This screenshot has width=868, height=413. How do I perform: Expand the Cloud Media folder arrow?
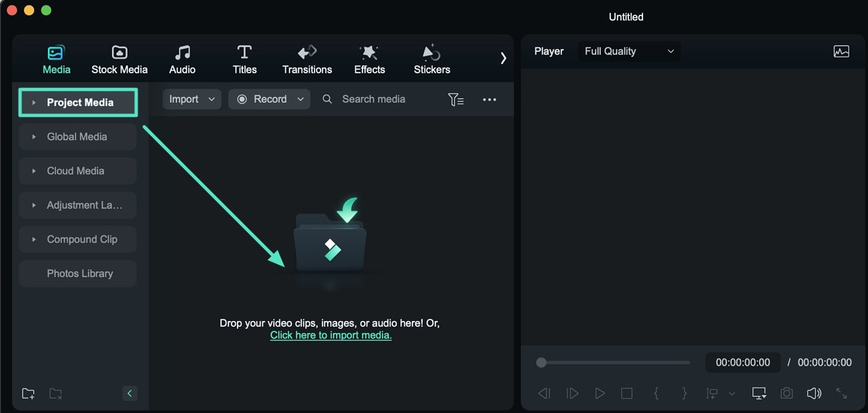tap(33, 171)
